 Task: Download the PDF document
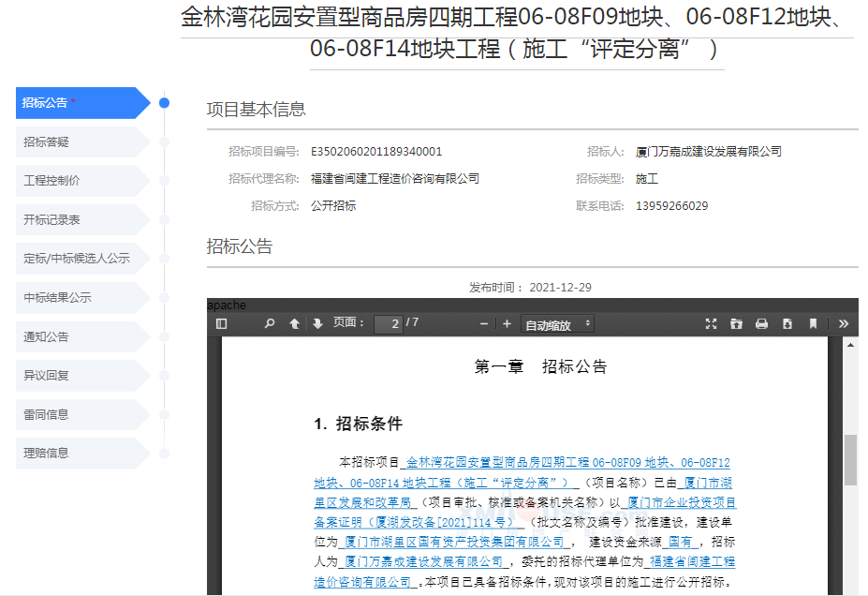(x=787, y=324)
